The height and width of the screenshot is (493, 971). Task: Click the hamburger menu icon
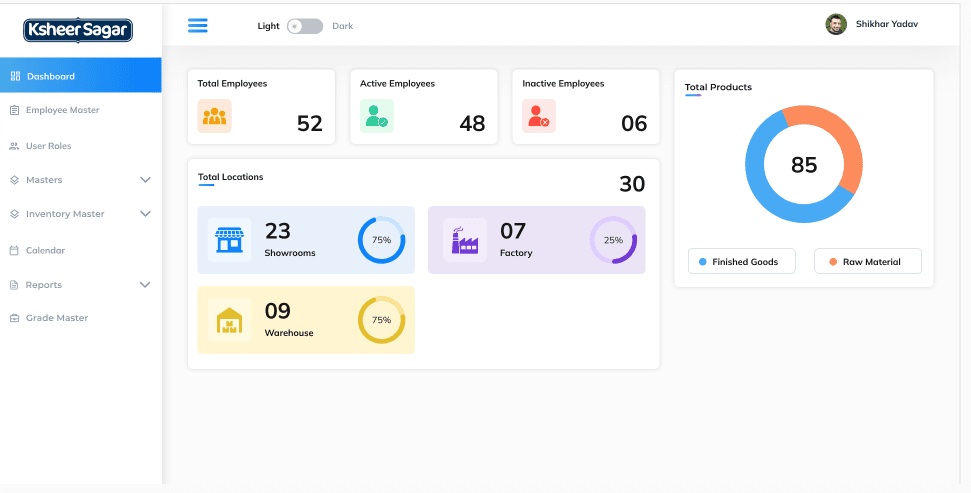click(x=198, y=26)
